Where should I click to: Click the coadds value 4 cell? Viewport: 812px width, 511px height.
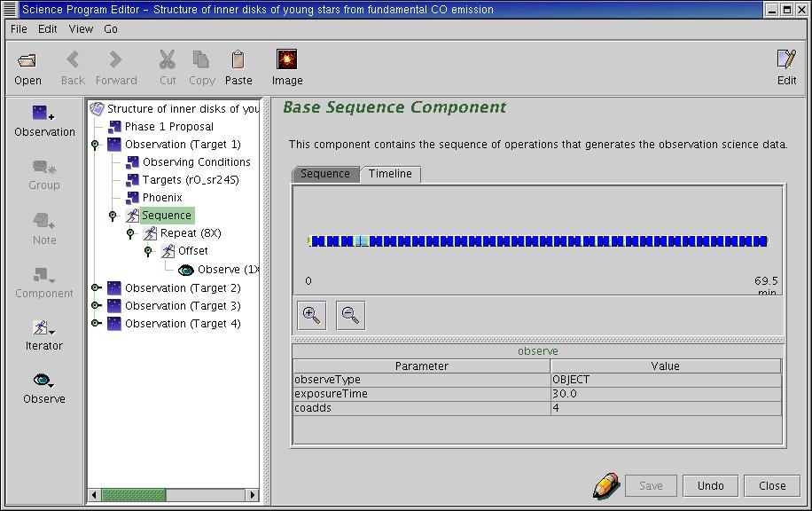click(666, 408)
